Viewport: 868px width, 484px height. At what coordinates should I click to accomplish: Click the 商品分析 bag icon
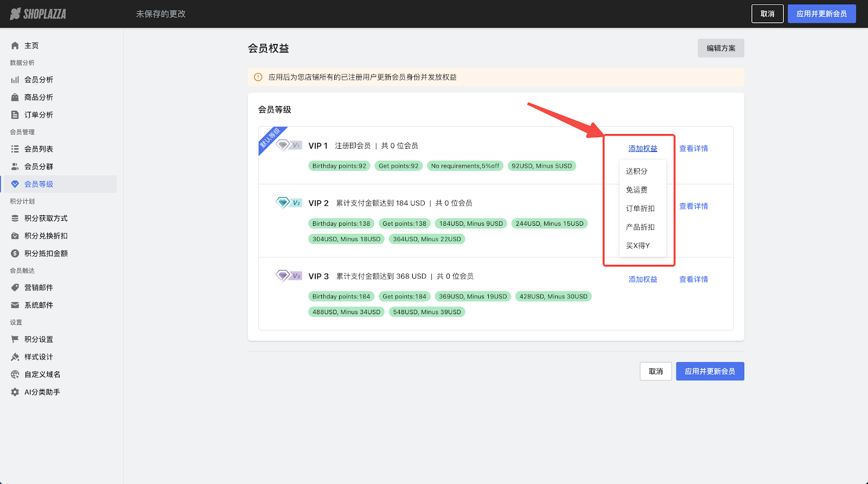[15, 97]
